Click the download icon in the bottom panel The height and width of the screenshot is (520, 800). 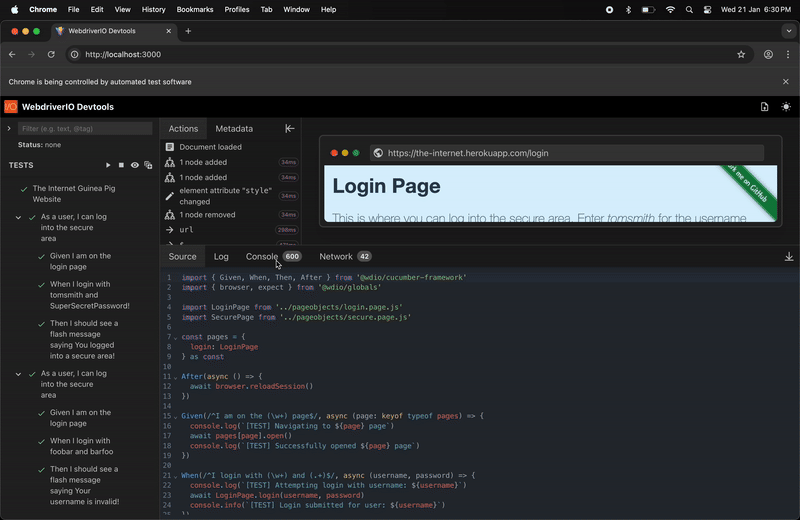(789, 257)
